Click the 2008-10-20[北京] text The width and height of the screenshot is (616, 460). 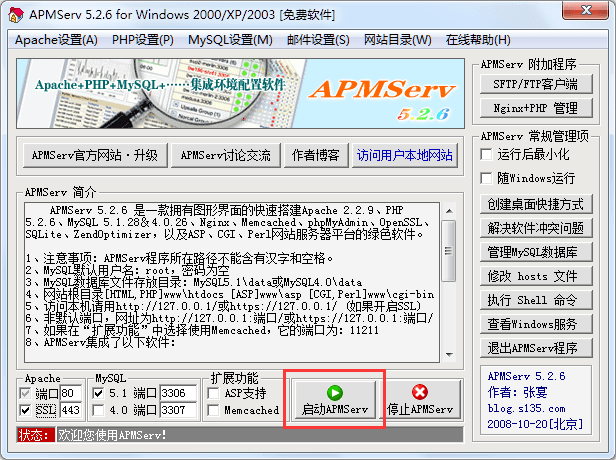[x=535, y=424]
